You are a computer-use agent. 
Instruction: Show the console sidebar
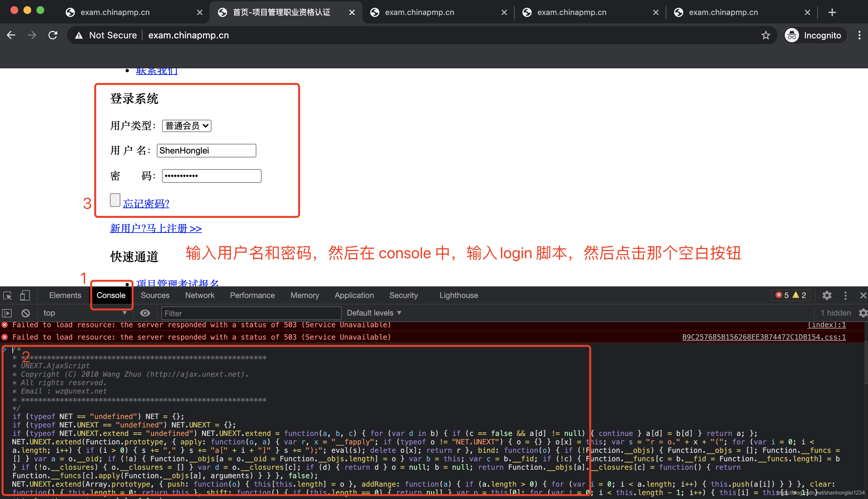tap(7, 313)
